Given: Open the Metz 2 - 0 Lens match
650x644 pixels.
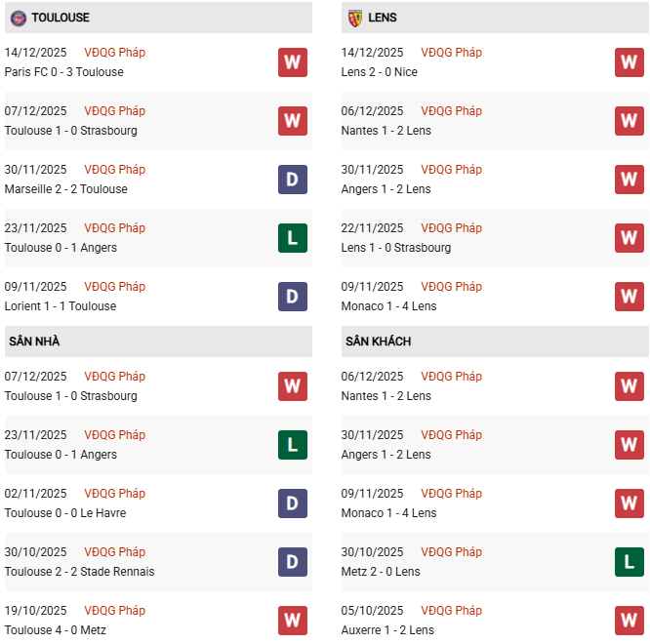Looking at the screenshot, I should click(381, 572).
